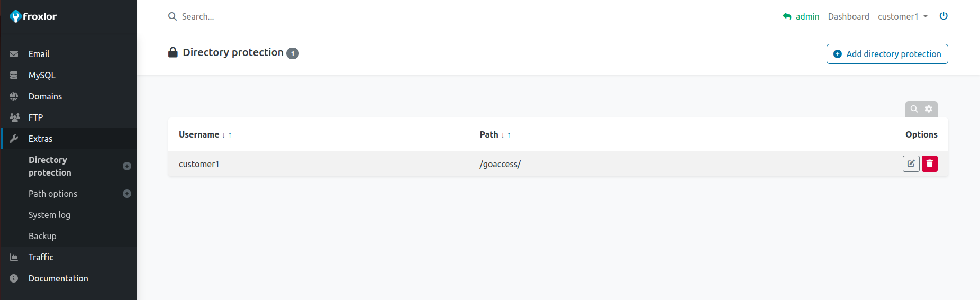
Task: Open the Domains sidebar menu
Action: click(45, 96)
